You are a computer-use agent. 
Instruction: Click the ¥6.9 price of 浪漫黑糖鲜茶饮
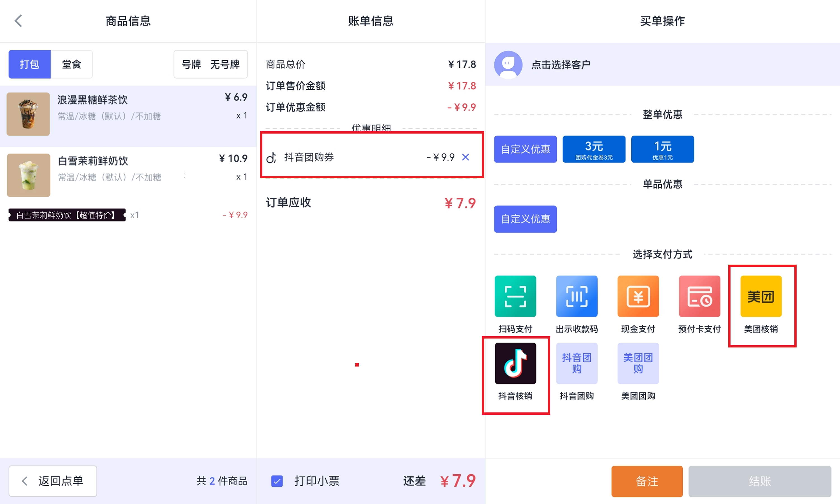[236, 97]
